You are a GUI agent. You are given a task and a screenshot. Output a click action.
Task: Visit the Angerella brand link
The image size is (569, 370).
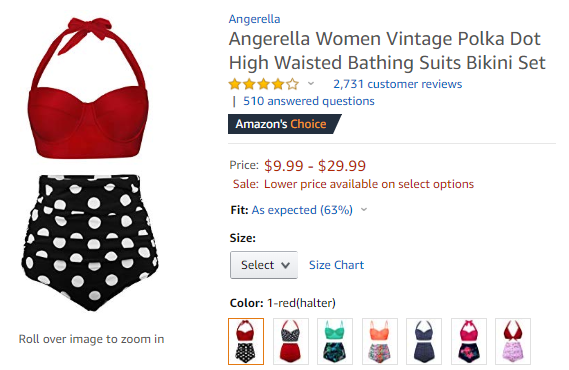(x=254, y=19)
